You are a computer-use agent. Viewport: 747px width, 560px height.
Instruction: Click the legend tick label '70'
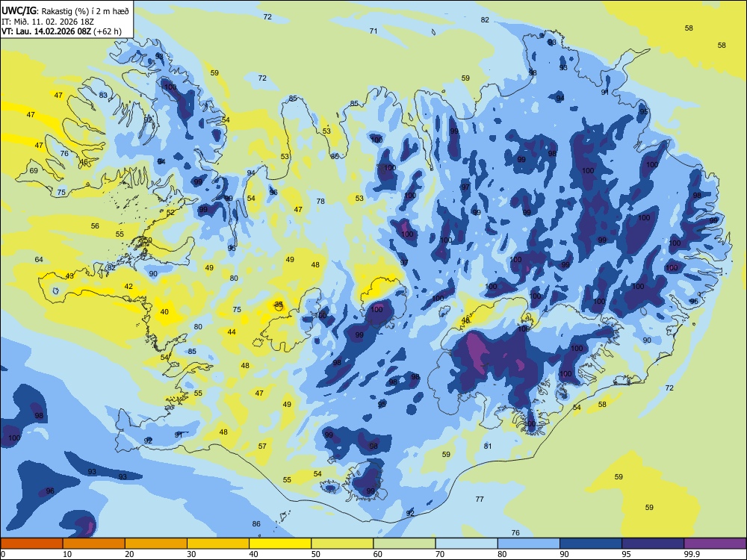pos(440,554)
